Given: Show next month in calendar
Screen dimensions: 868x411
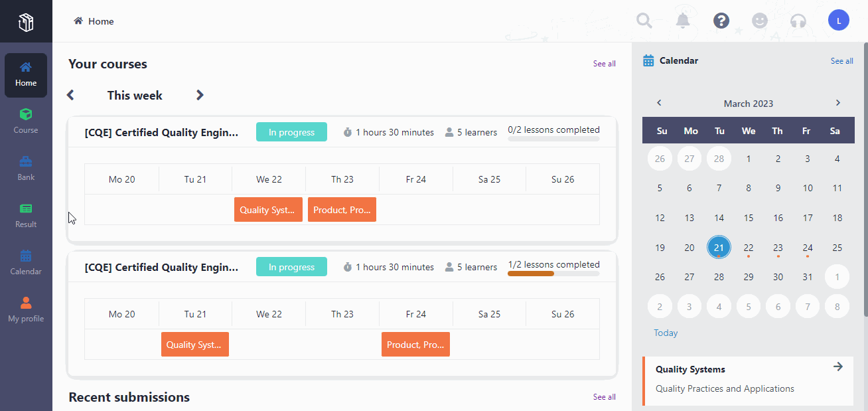Looking at the screenshot, I should 837,103.
